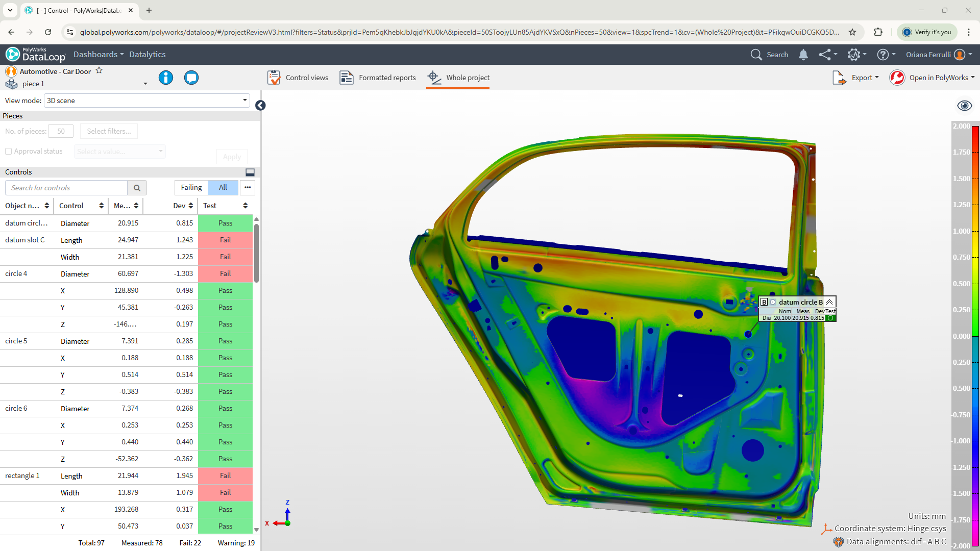Click the Oriana Ferrulli user avatar
The image size is (980, 551).
[x=959, y=55]
